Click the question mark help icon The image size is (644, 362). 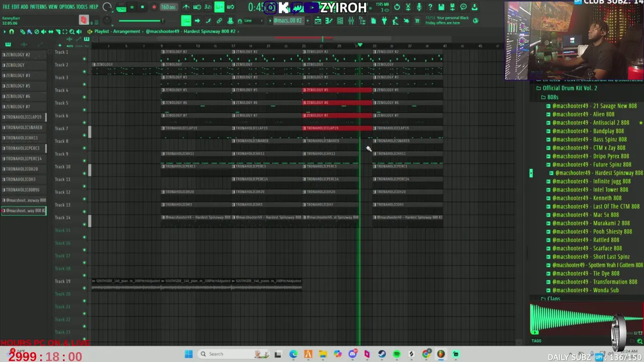pyautogui.click(x=430, y=7)
